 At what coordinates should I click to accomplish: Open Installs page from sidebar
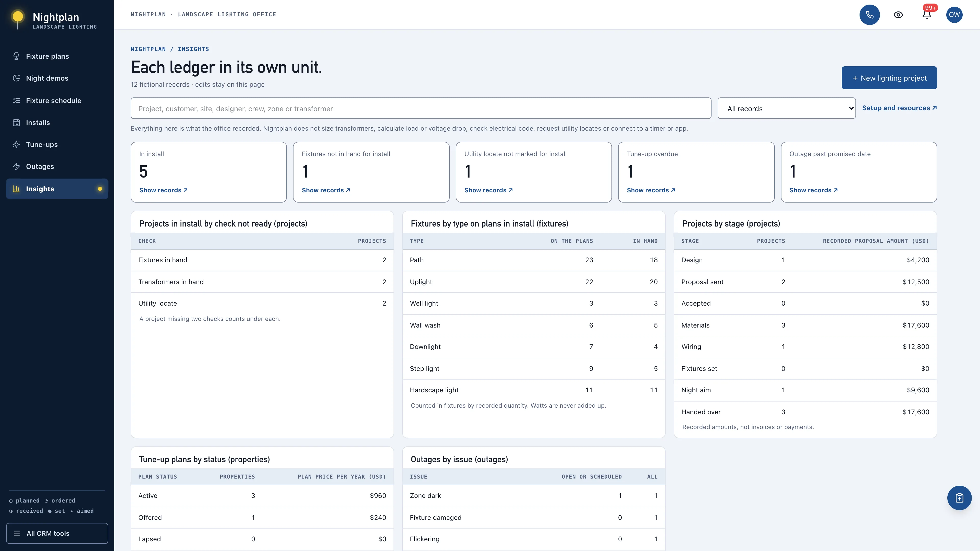[x=57, y=122]
